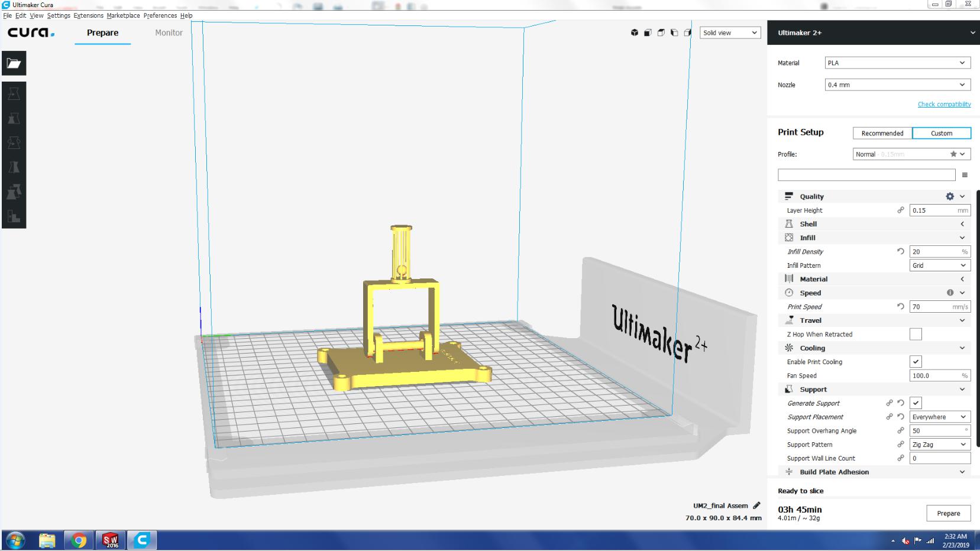Collapse the Cooling settings section
This screenshot has height=551, width=980.
click(x=874, y=348)
